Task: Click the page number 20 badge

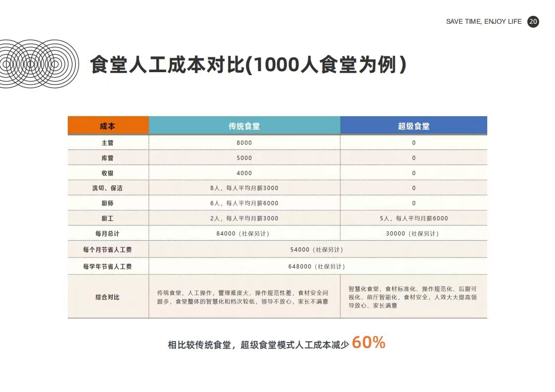Action: click(x=533, y=22)
